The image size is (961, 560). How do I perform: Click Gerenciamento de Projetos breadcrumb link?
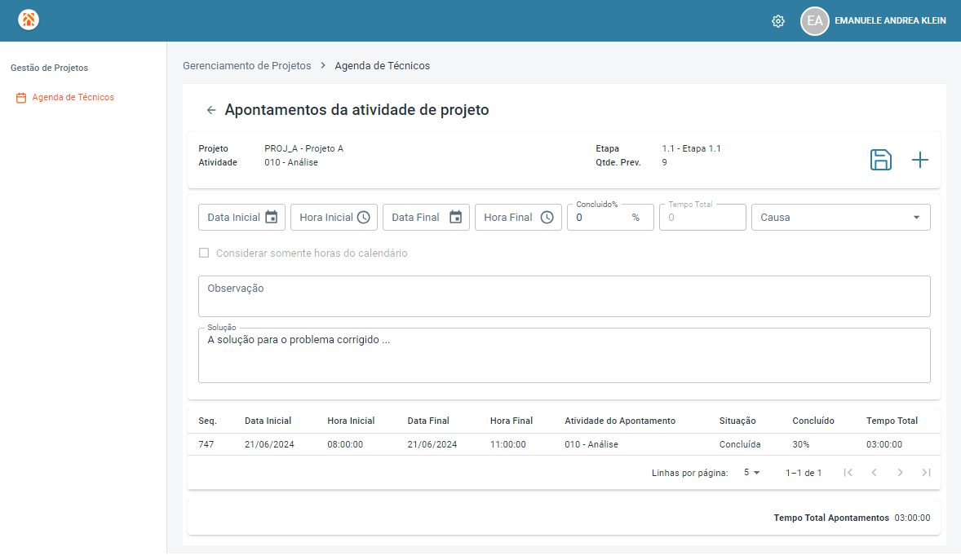(x=247, y=65)
